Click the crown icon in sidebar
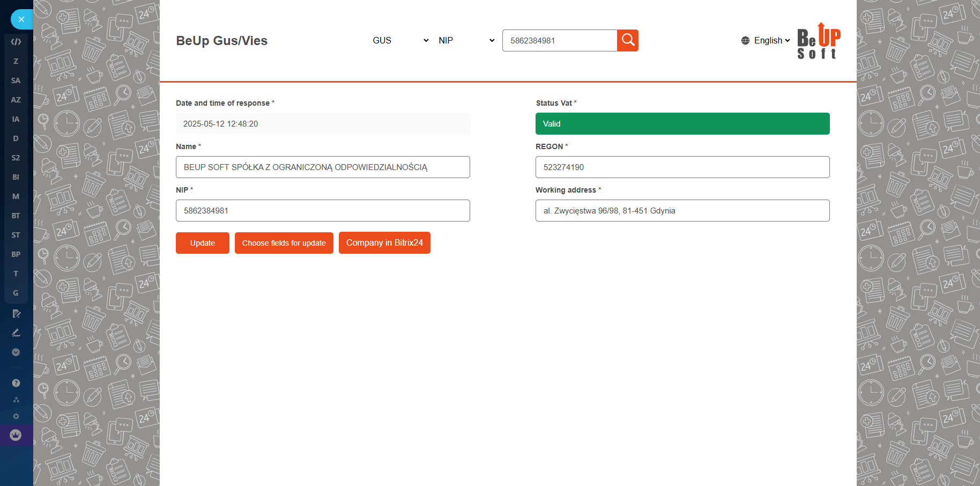The width and height of the screenshot is (980, 486). 16,435
